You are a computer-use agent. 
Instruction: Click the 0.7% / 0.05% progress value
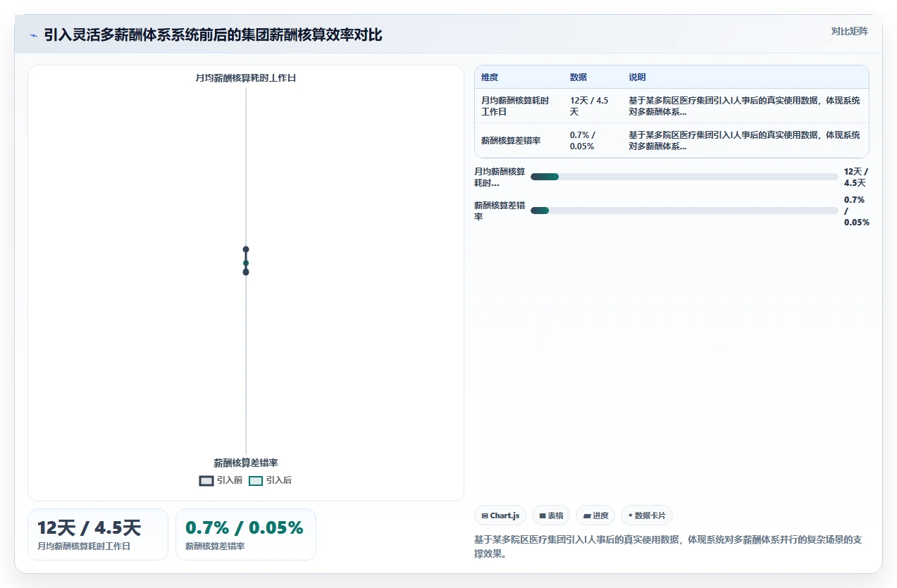coord(857,211)
